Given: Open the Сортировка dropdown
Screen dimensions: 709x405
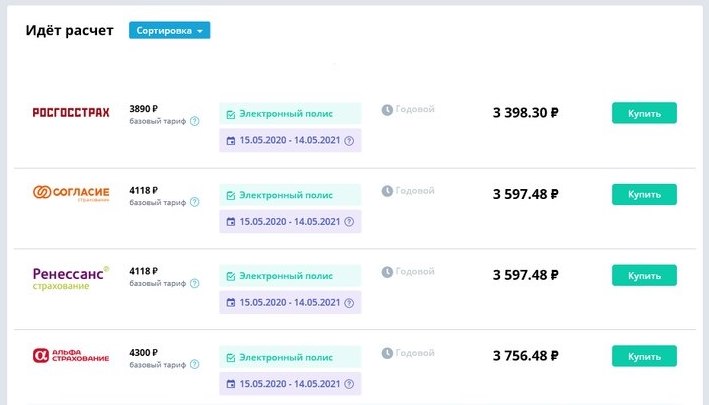Looking at the screenshot, I should [x=170, y=30].
